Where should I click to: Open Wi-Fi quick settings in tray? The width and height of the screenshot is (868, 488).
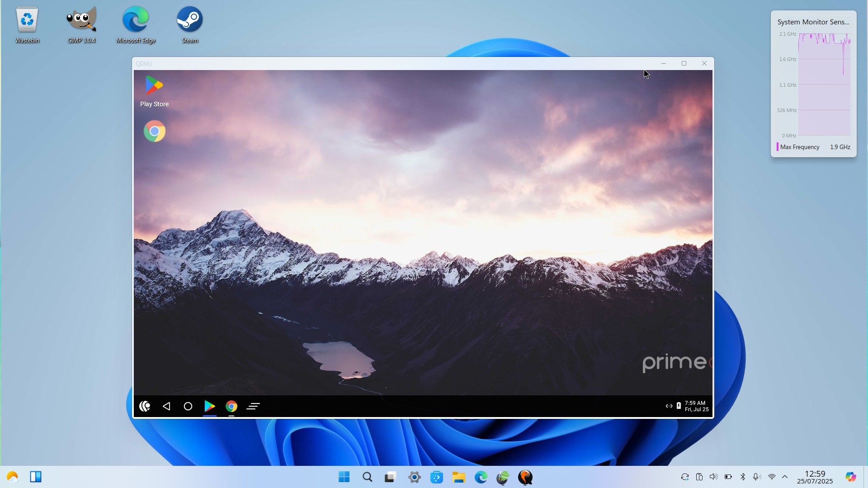click(772, 477)
